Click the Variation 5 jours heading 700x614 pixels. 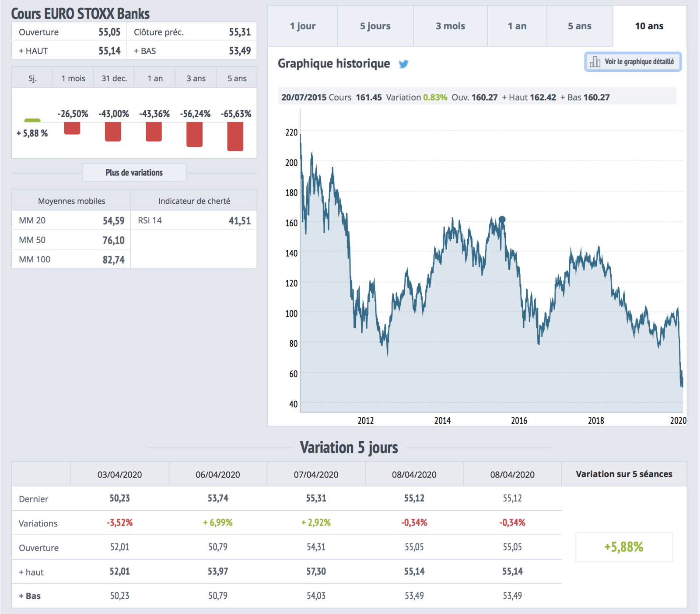point(349,447)
